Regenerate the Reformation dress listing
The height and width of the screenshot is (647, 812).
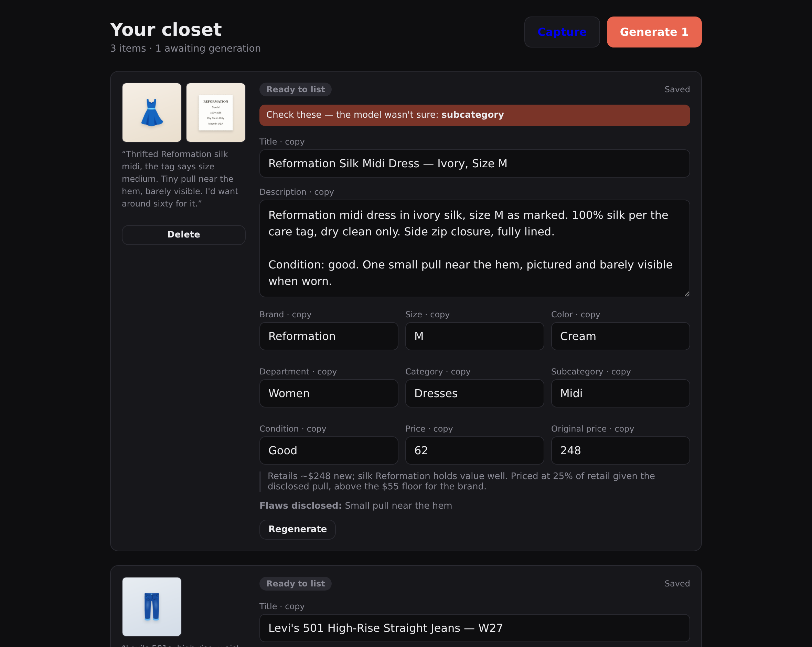click(x=298, y=529)
